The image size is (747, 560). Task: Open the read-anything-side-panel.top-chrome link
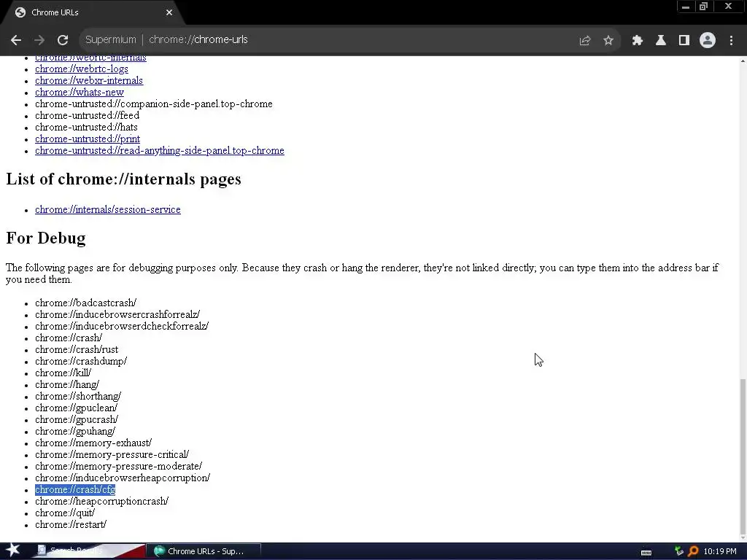pyautogui.click(x=160, y=150)
